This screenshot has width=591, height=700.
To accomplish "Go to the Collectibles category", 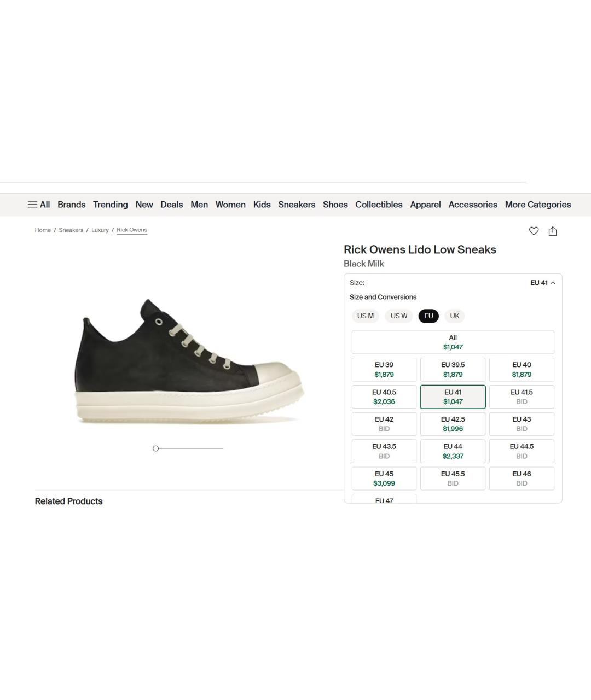I will pyautogui.click(x=379, y=205).
